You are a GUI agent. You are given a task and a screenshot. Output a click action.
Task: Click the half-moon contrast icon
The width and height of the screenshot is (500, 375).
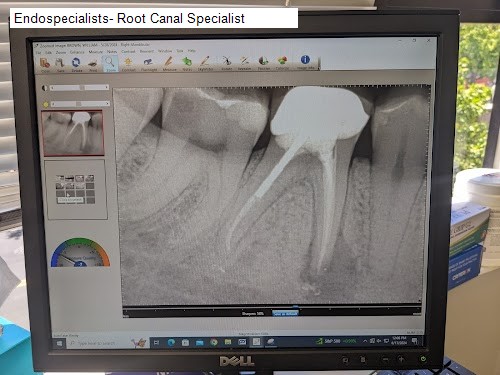pos(45,88)
